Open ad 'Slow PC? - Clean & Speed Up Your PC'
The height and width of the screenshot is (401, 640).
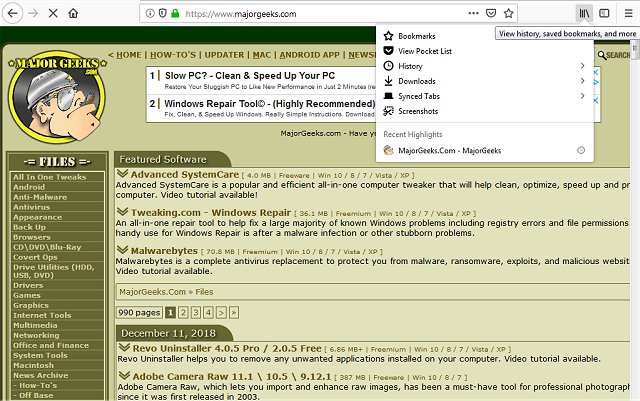click(x=250, y=76)
